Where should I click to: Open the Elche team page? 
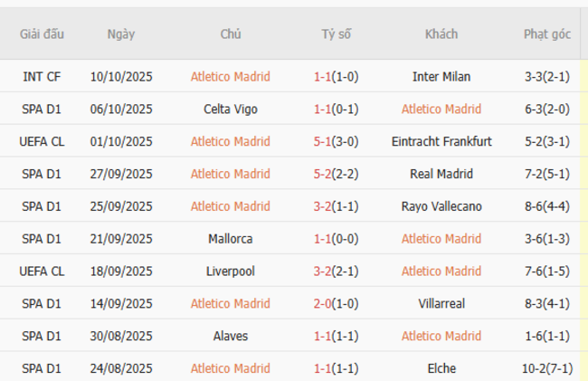coord(441,369)
